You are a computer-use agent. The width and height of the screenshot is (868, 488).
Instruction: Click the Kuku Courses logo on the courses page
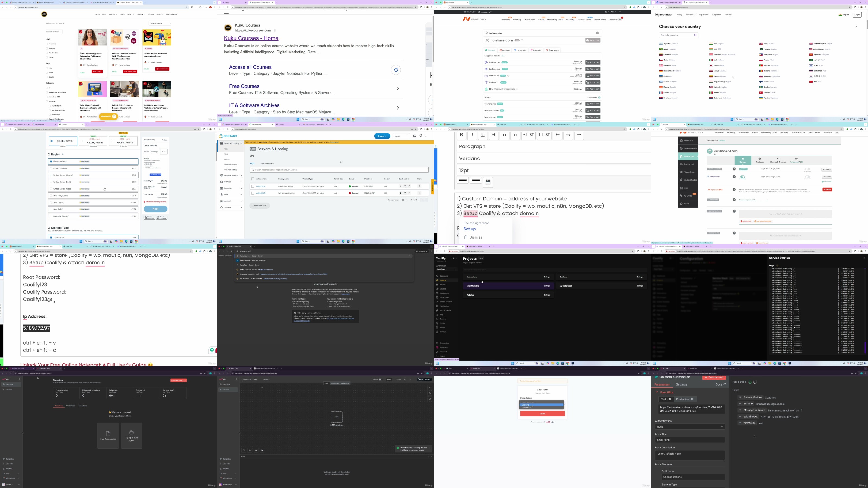click(x=44, y=14)
